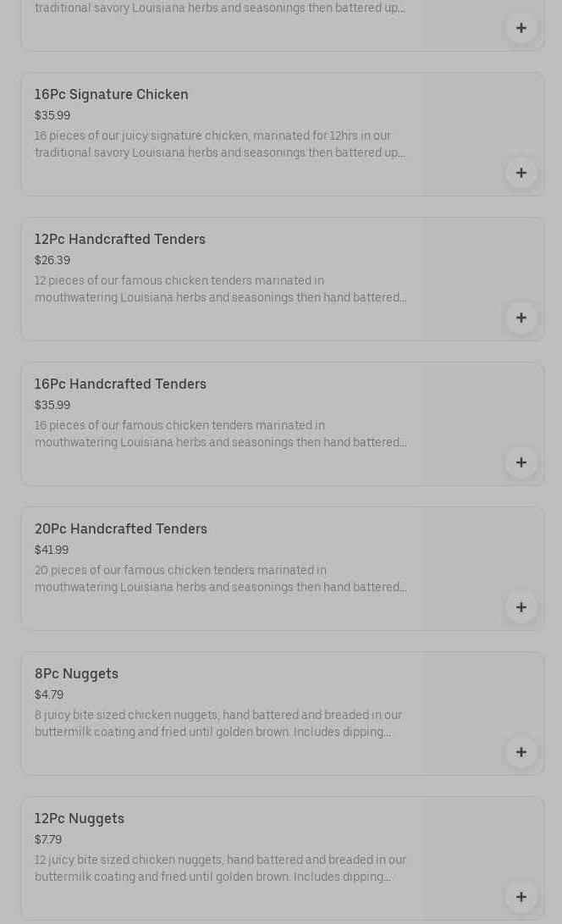Select the 12Pc Handcrafted Tenders title
The width and height of the screenshot is (562, 924).
[120, 239]
